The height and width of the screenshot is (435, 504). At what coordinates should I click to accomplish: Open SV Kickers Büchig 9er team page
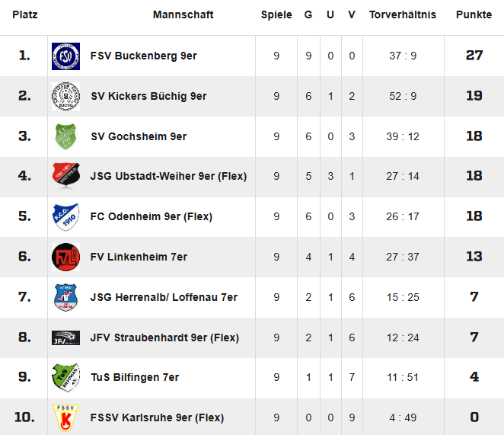pyautogui.click(x=148, y=96)
